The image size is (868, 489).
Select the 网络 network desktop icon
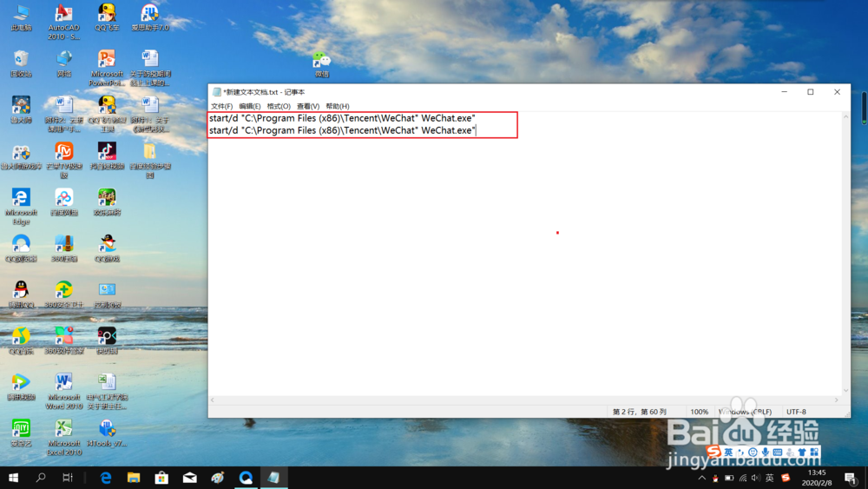[x=63, y=63]
